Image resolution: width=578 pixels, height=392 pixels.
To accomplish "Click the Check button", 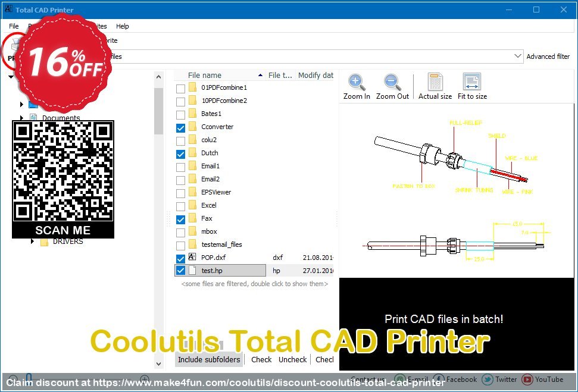I will point(261,359).
